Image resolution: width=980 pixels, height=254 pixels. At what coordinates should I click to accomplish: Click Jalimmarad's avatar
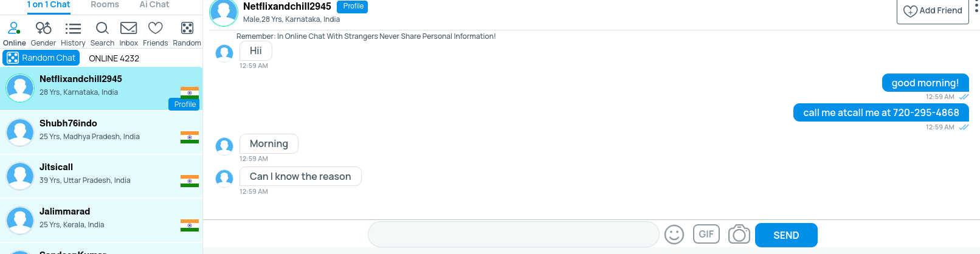20,220
